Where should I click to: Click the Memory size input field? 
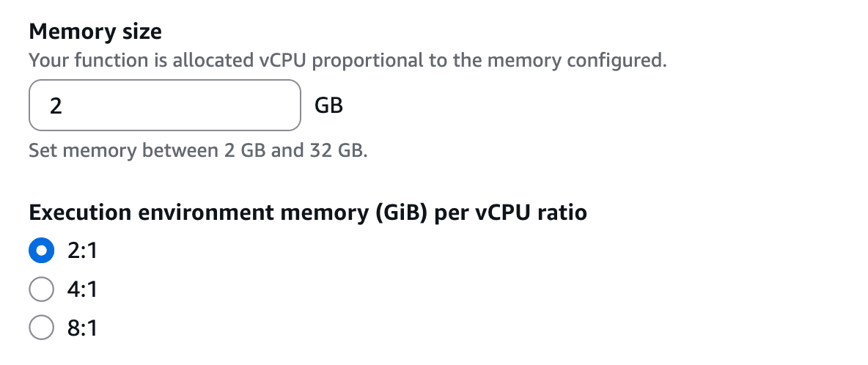(165, 106)
